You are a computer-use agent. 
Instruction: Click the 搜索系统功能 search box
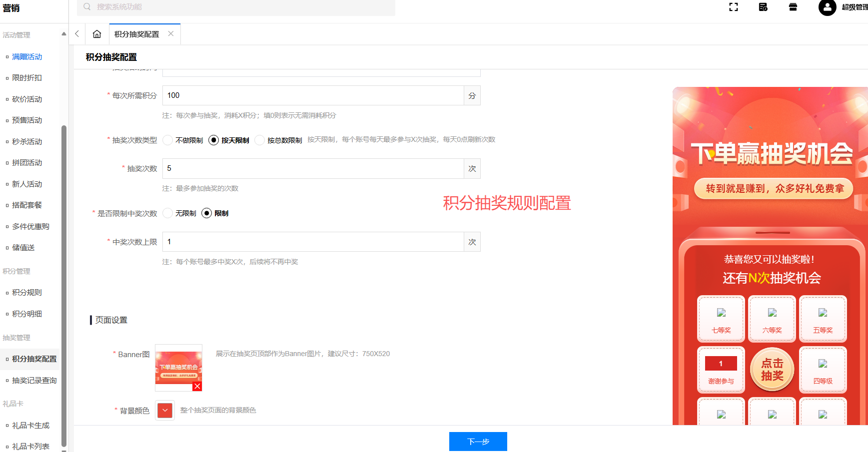point(236,7)
